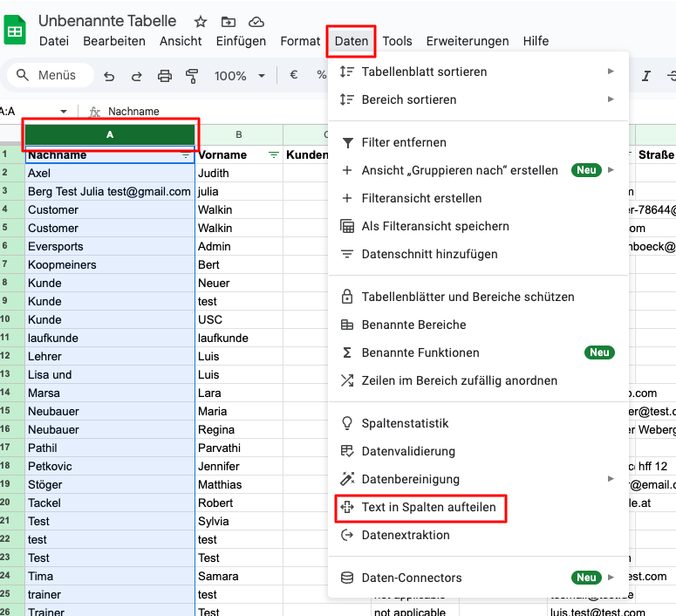Click the Unbenannte Tabelle title
The image size is (676, 616).
click(x=107, y=21)
